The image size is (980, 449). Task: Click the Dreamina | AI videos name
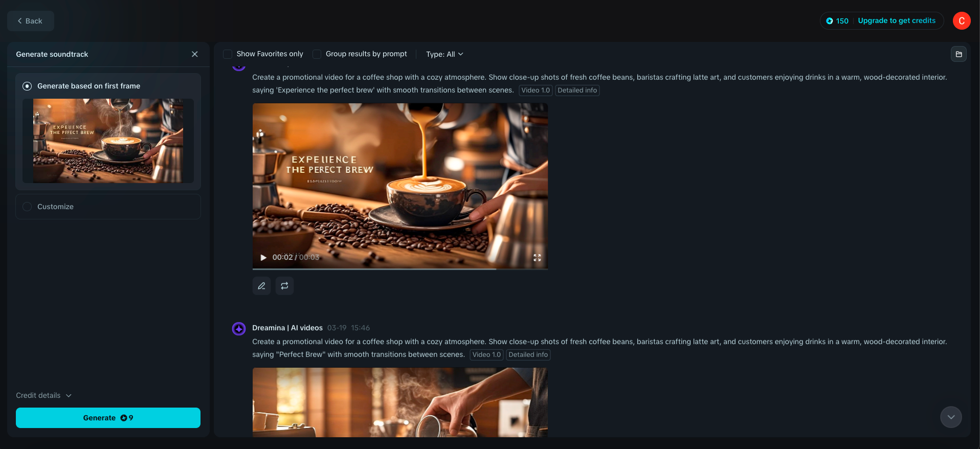click(287, 328)
